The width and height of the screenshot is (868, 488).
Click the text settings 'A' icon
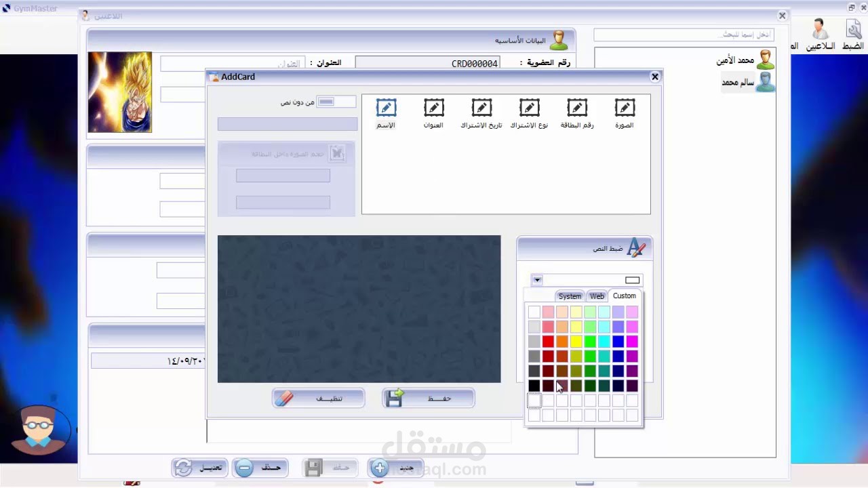[636, 248]
